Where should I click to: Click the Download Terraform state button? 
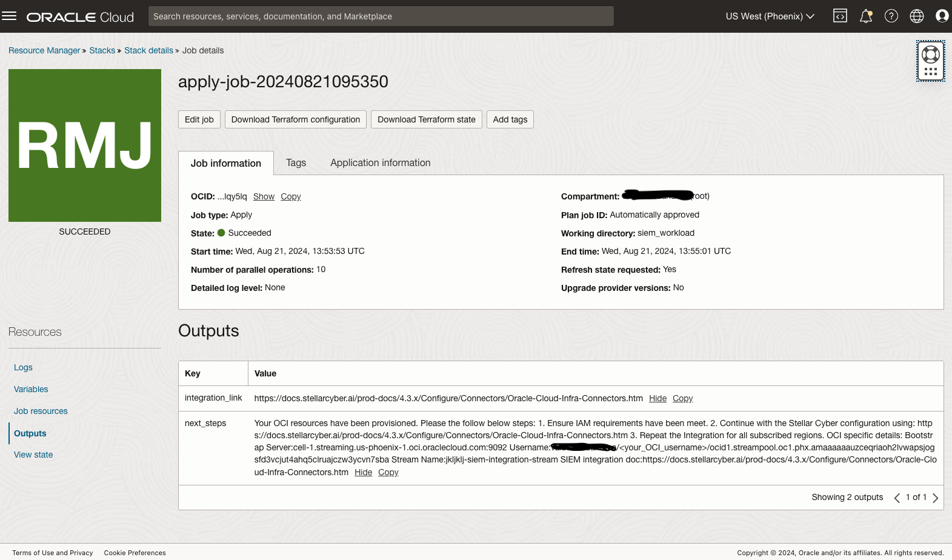coord(426,119)
